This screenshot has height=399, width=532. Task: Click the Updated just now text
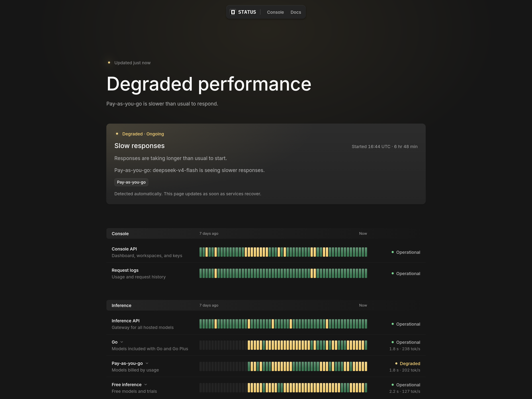tap(132, 63)
